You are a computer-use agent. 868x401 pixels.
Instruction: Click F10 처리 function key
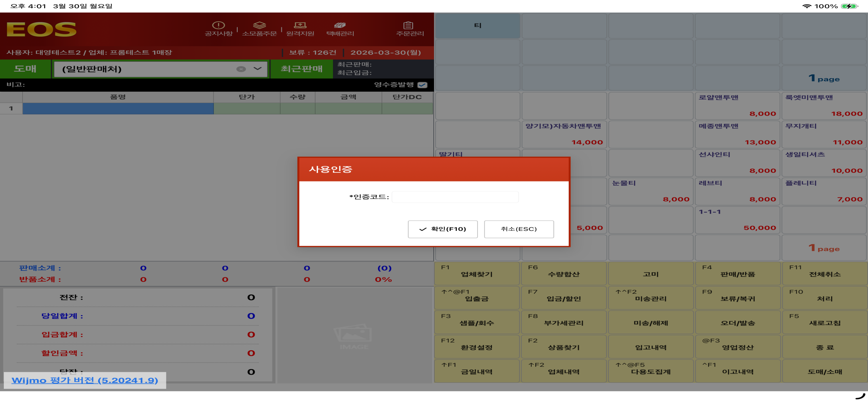824,298
